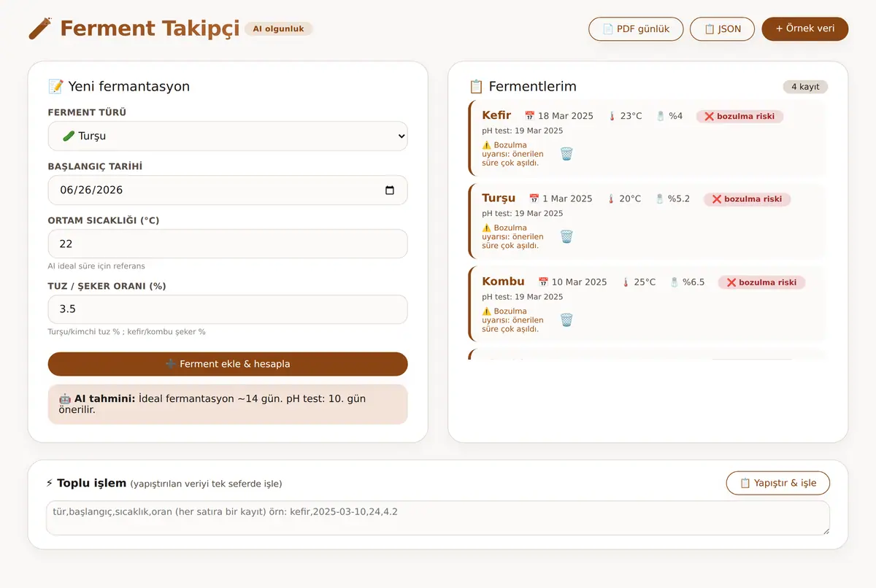Export data as JSON

pos(722,29)
